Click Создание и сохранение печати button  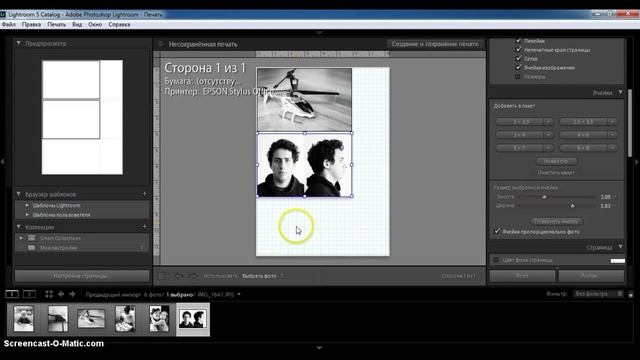[x=435, y=44]
